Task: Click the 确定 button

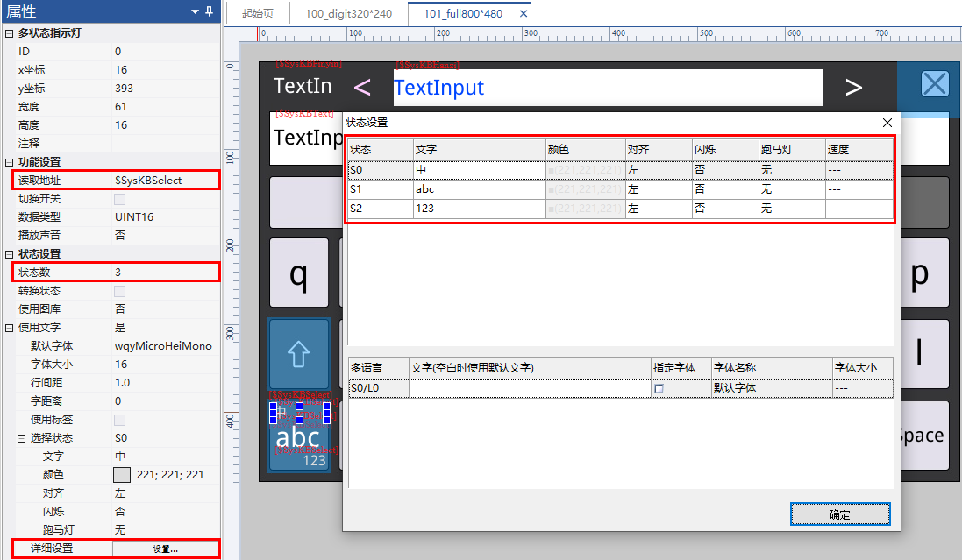Action: (x=840, y=514)
